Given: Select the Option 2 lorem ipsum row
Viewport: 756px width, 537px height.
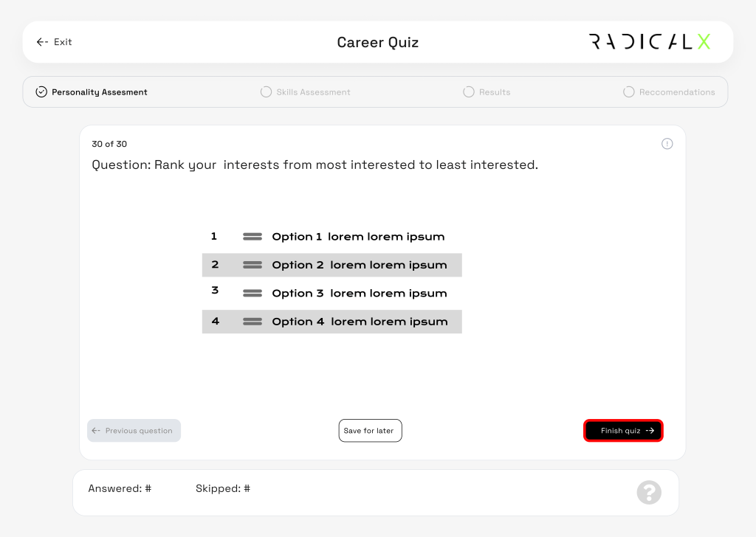Looking at the screenshot, I should pos(360,265).
